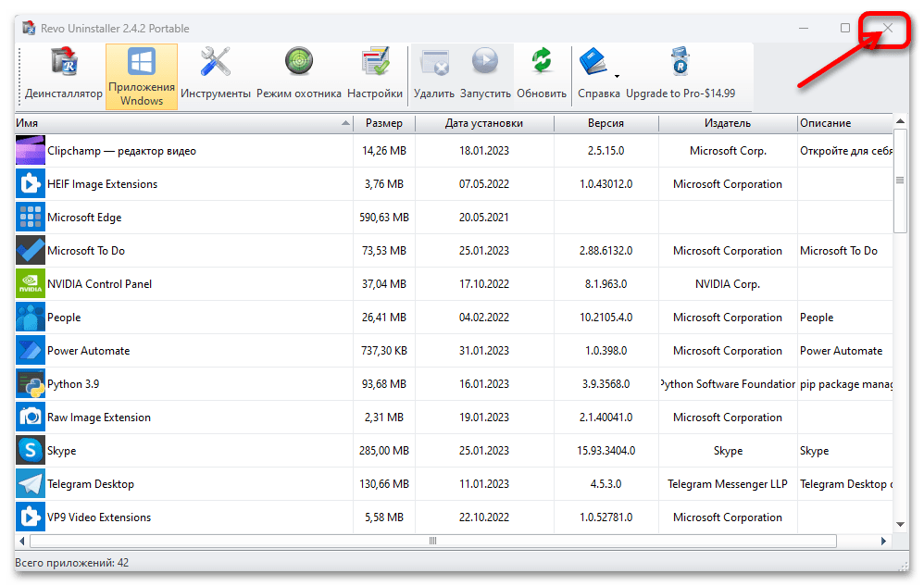Expand the Справка dropdown arrow

(617, 77)
